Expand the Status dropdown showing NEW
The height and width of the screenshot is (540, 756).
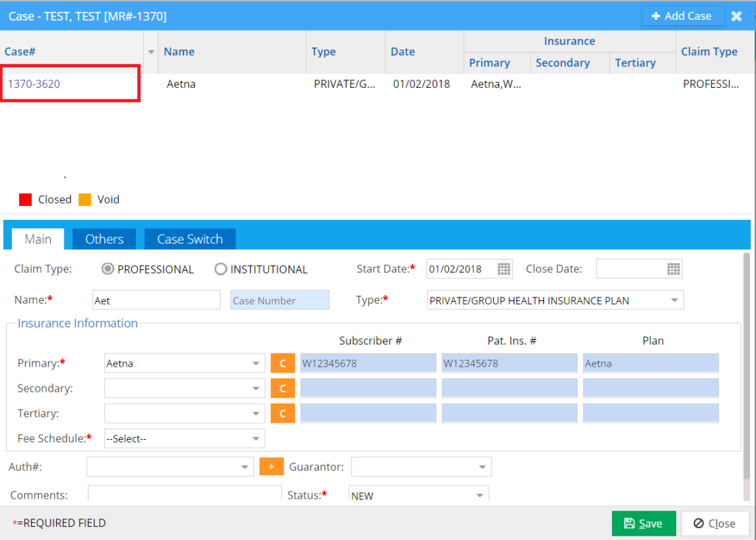(x=479, y=496)
